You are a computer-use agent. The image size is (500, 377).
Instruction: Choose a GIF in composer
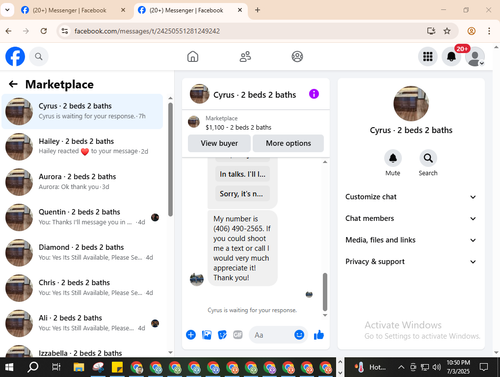tap(238, 335)
